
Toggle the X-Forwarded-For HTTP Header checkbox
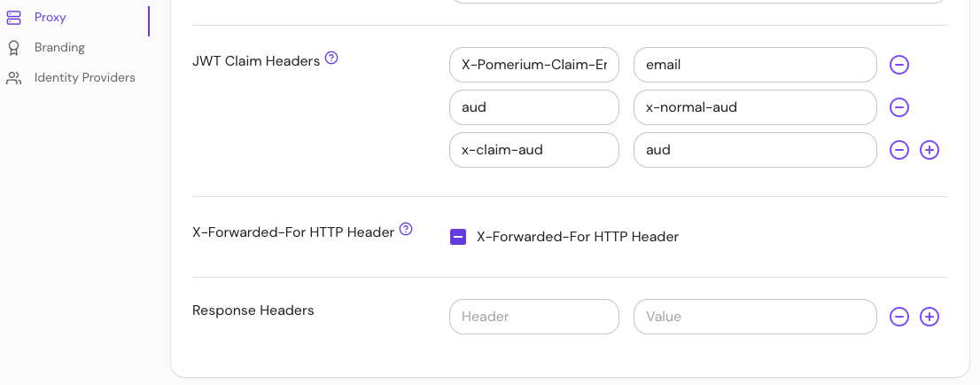tap(458, 237)
